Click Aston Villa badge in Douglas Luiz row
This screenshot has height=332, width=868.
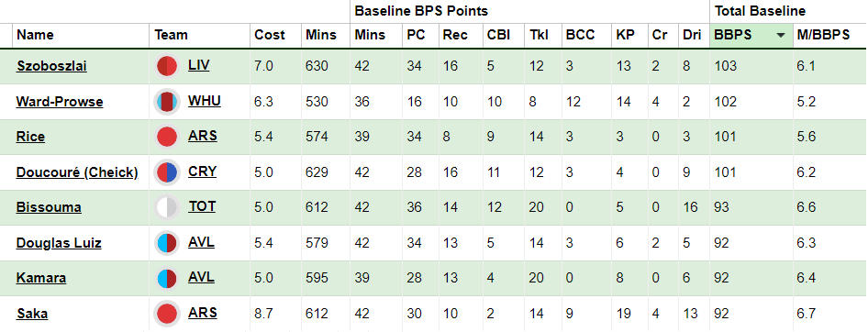(167, 243)
